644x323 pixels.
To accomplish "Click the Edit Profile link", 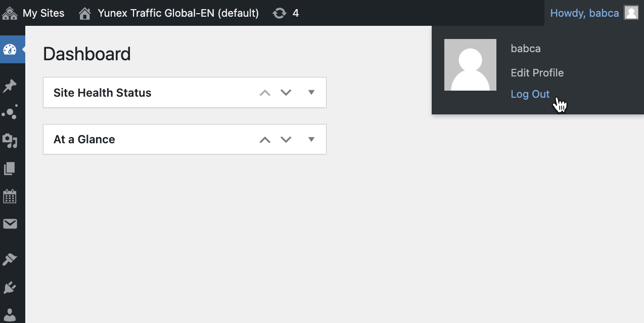I will click(537, 73).
